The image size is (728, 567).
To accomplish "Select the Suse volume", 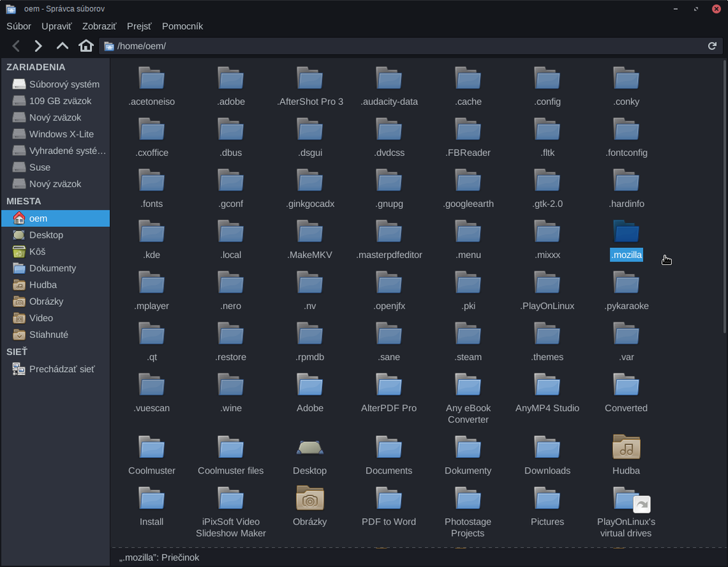I will [56, 167].
